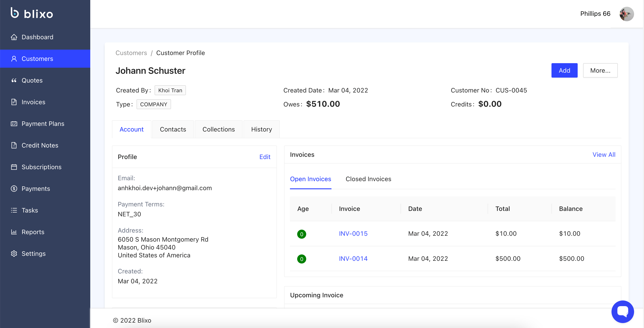Click View All invoices link
This screenshot has height=328, width=644.
pos(604,155)
